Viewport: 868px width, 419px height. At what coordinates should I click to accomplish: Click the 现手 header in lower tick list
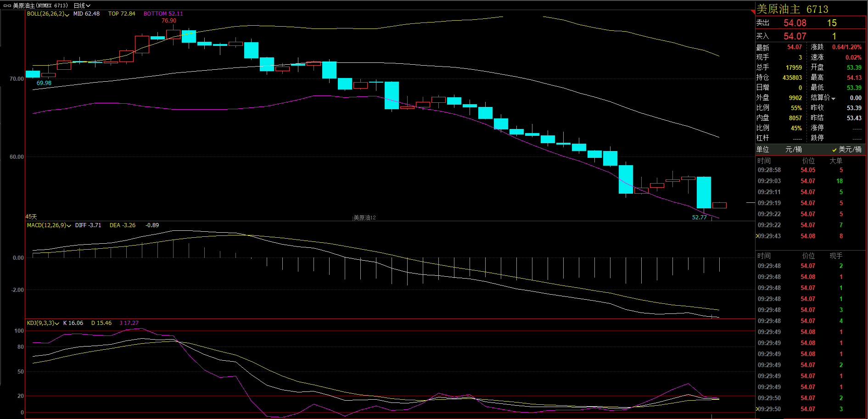point(836,256)
